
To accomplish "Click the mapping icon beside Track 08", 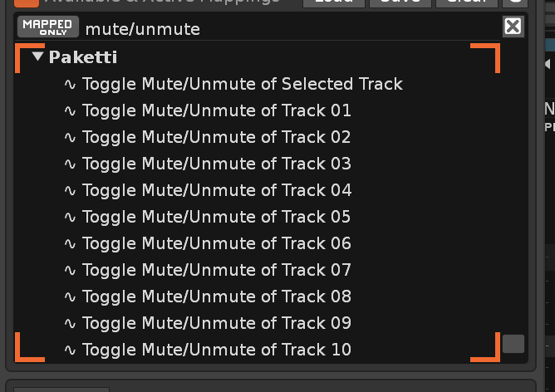I will pyautogui.click(x=70, y=296).
